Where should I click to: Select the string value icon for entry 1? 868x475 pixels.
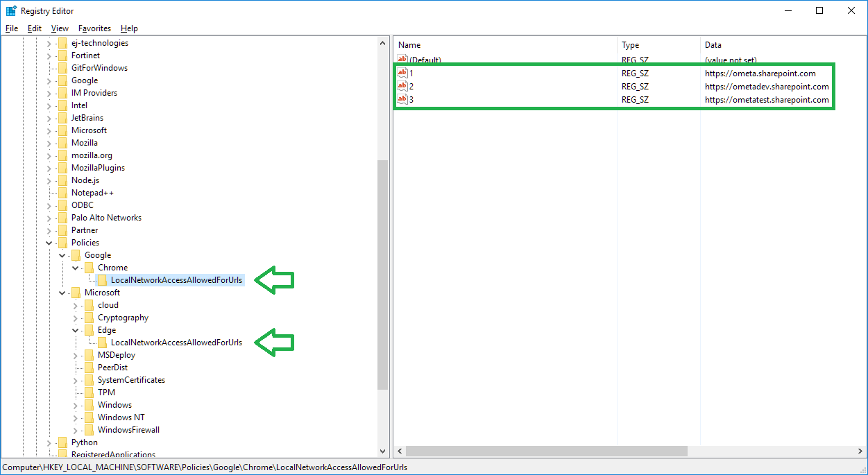(402, 73)
